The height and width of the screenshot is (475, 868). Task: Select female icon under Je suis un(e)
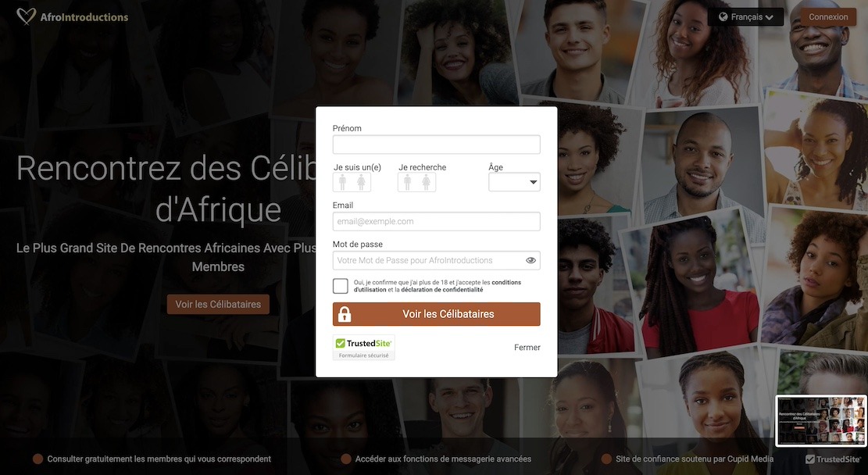tap(362, 182)
